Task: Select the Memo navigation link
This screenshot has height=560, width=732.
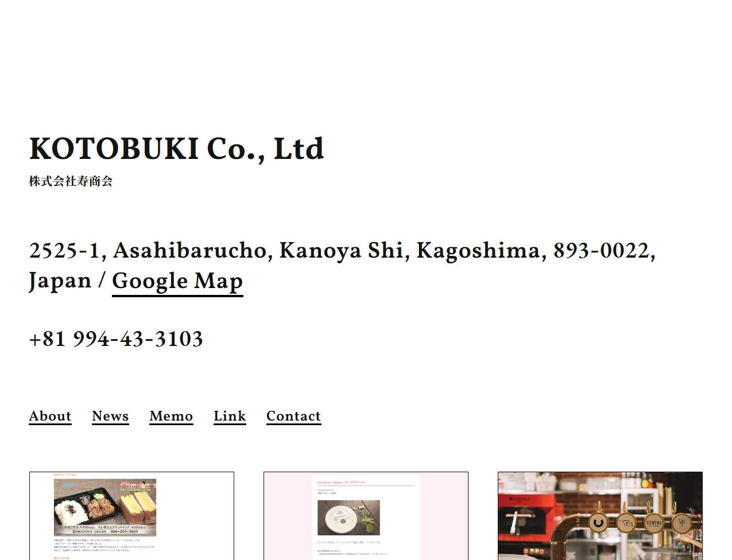Action: [171, 417]
